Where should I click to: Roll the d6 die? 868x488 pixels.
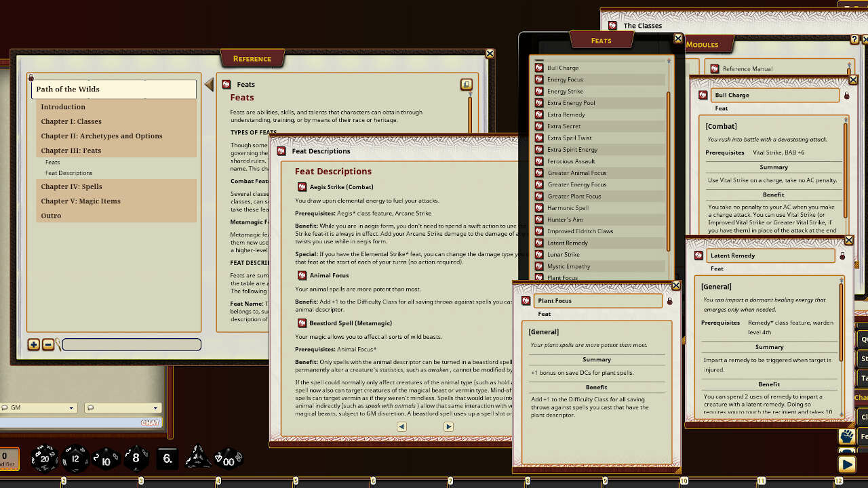pyautogui.click(x=166, y=458)
